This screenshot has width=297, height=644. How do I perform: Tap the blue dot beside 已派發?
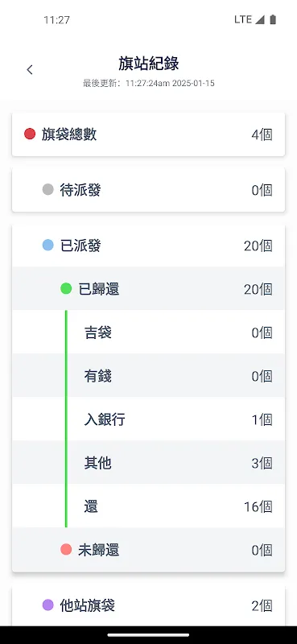pos(48,246)
